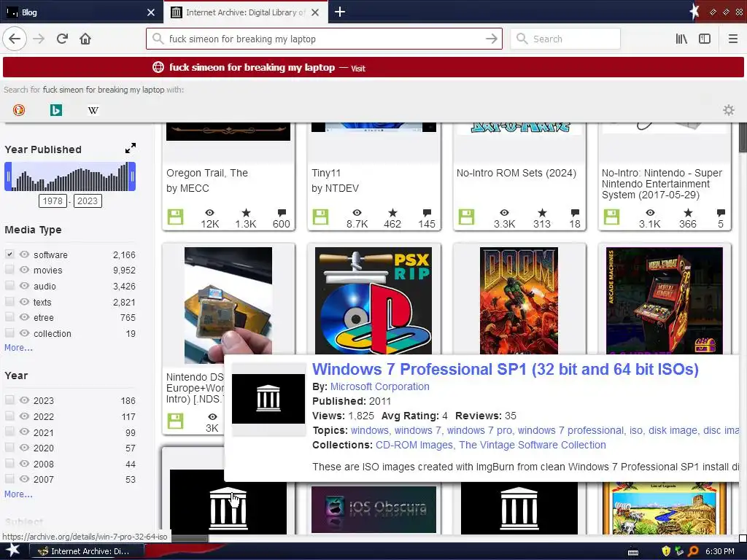
Task: Toggle eye icon for year 2020
Action: tap(24, 448)
